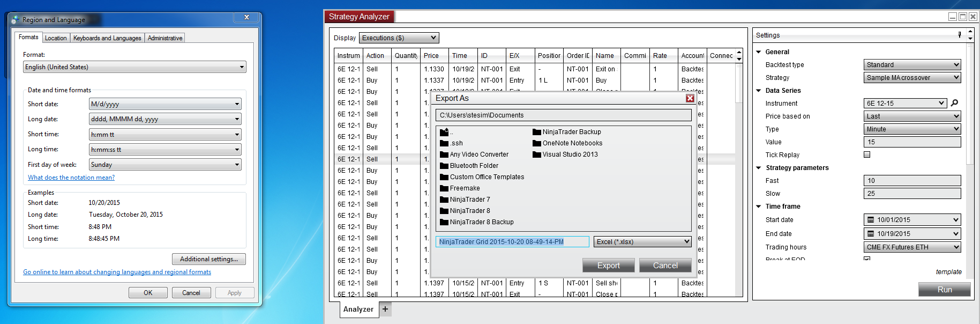
Task: Open the Strategy Sample MA crossover dropdown
Action: click(912, 78)
